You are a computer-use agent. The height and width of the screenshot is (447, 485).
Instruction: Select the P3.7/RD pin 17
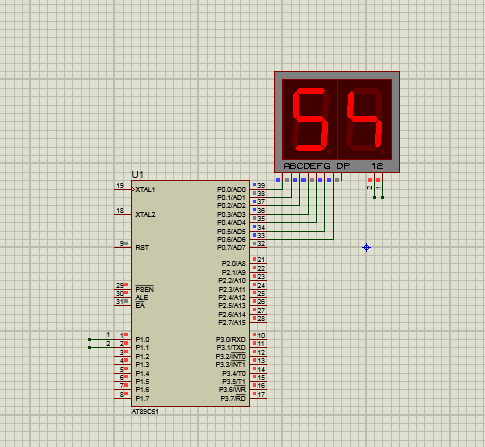tap(258, 398)
